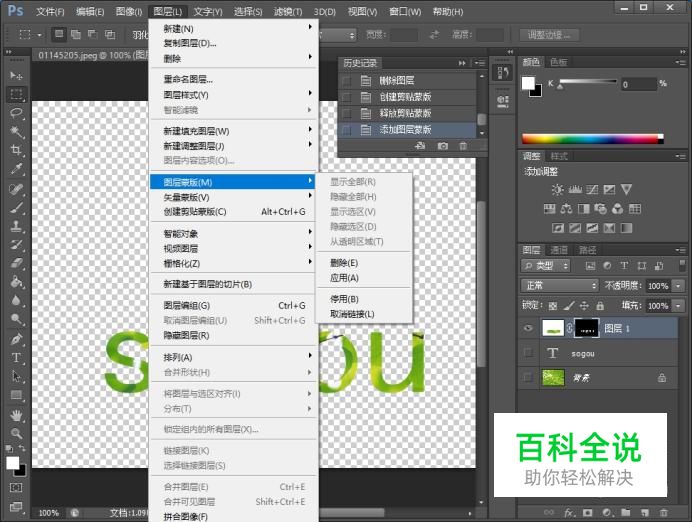Image resolution: width=692 pixels, height=522 pixels.
Task: Select the Crop tool
Action: (x=16, y=150)
